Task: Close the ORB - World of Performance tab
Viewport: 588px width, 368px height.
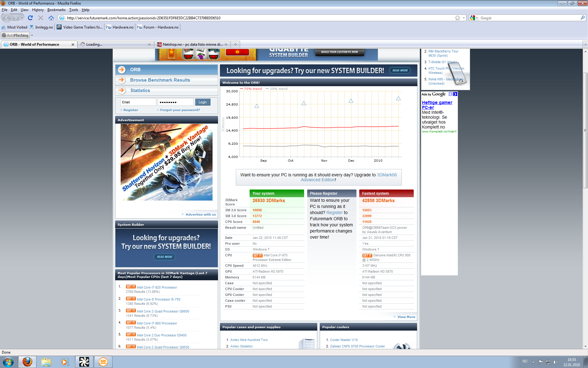Action: tap(73, 44)
